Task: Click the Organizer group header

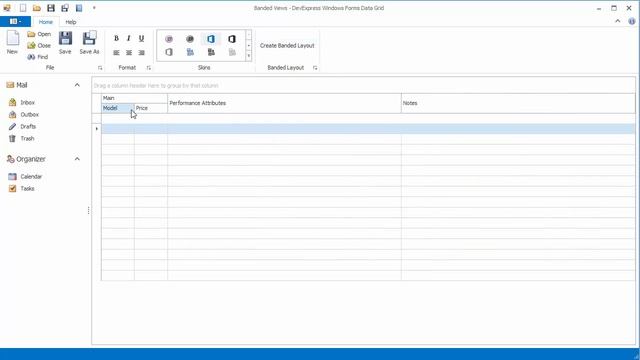Action: [43, 159]
